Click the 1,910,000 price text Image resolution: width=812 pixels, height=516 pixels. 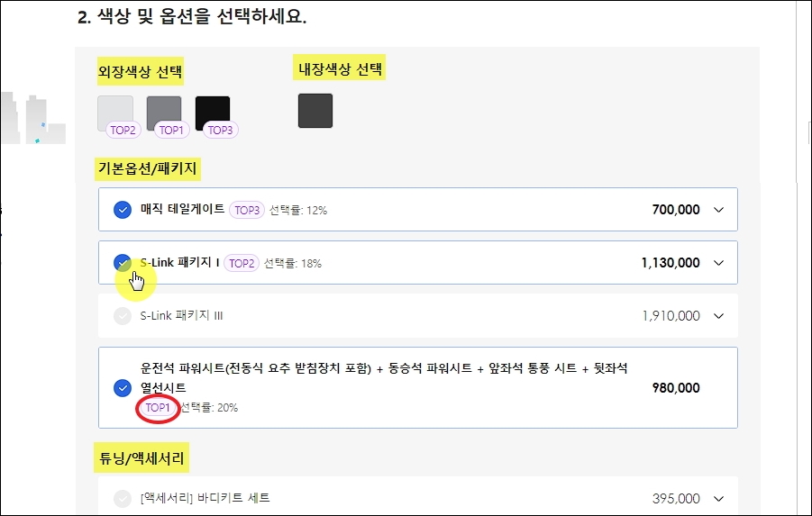(671, 316)
